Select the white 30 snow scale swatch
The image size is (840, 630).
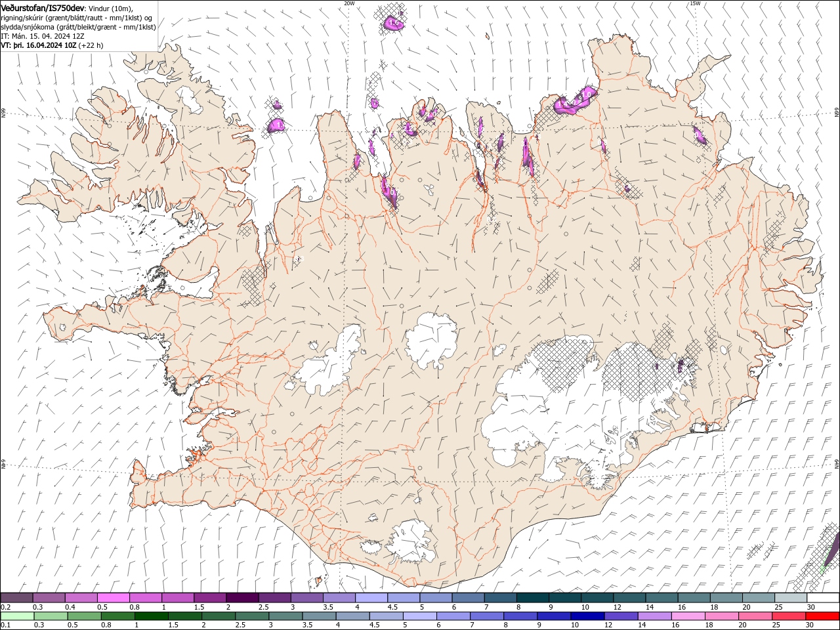coord(824,598)
